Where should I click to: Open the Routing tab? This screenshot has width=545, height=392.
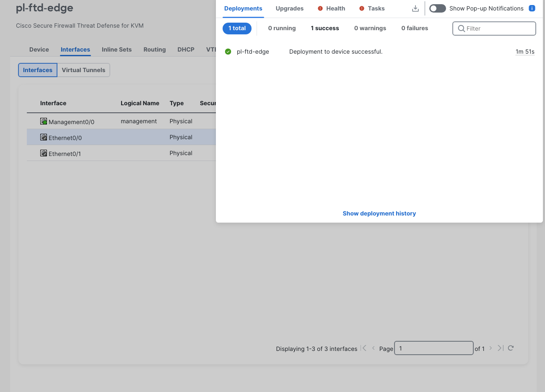click(155, 49)
